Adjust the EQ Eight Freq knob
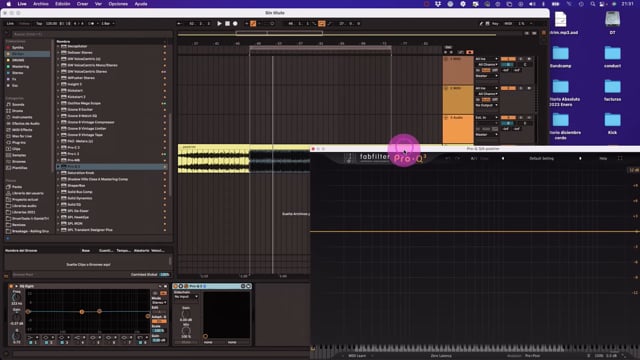 tap(17, 298)
